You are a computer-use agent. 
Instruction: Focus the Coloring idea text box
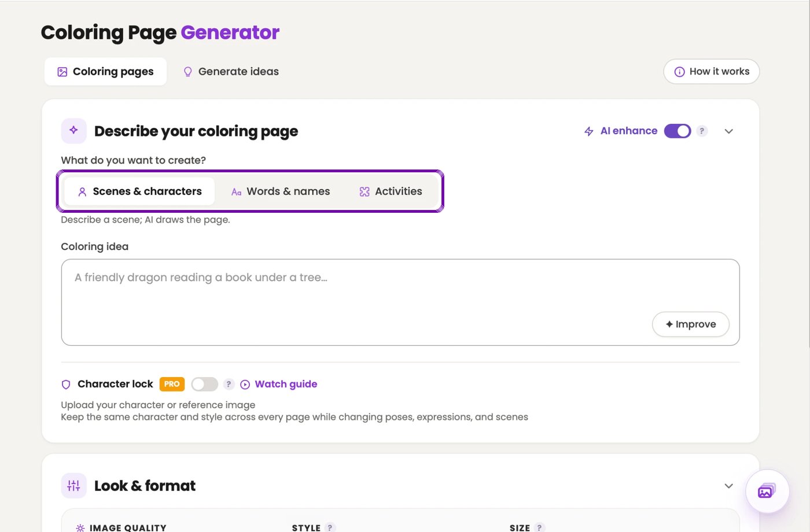click(400, 302)
